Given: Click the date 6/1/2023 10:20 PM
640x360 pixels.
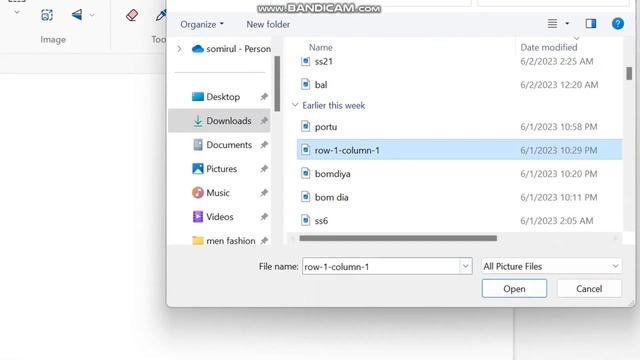Looking at the screenshot, I should pyautogui.click(x=558, y=174).
